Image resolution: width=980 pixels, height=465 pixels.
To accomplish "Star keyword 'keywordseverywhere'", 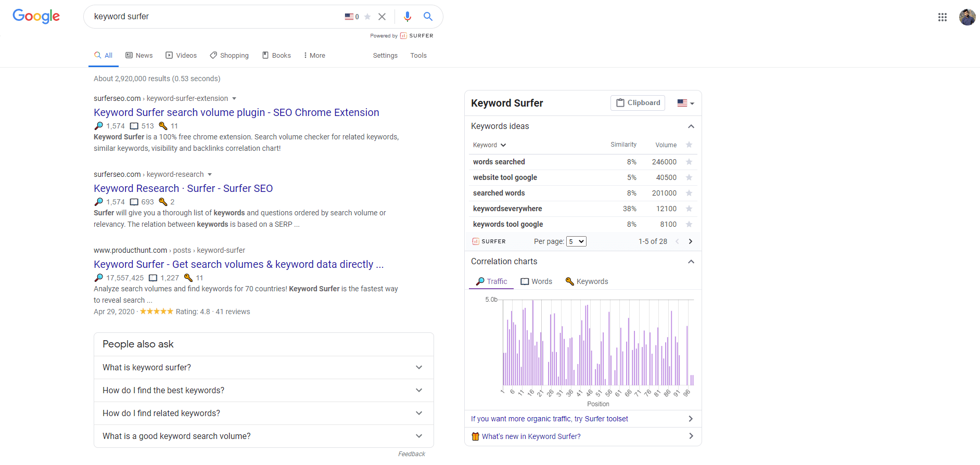I will (689, 209).
